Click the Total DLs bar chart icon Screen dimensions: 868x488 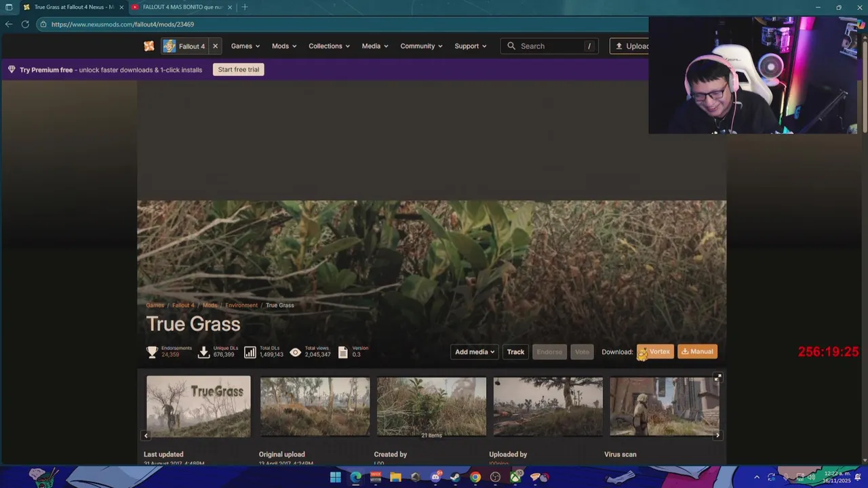(x=250, y=352)
